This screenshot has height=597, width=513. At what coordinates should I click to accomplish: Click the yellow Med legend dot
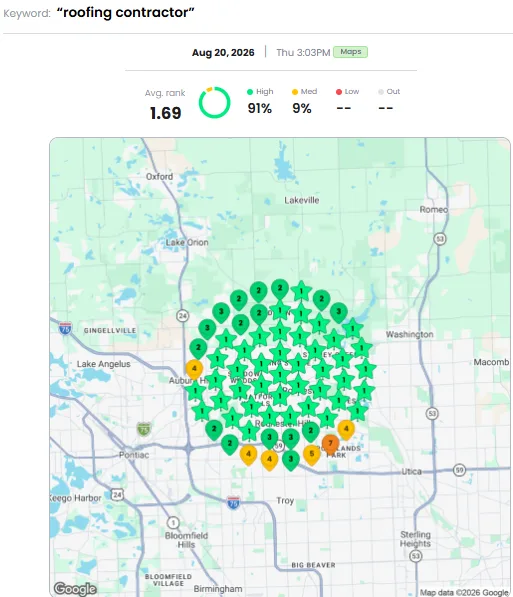[x=295, y=92]
